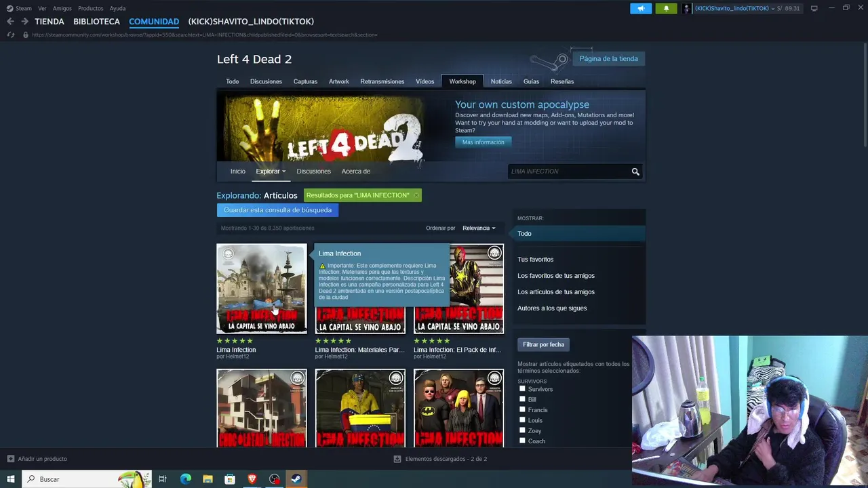
Task: Click the add product plus icon
Action: click(x=10, y=459)
